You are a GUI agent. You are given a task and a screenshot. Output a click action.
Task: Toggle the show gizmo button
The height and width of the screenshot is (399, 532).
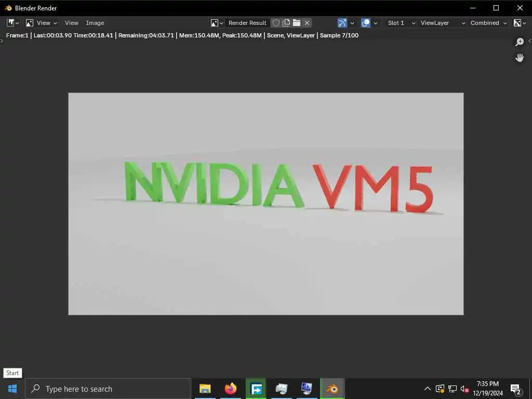coord(342,23)
